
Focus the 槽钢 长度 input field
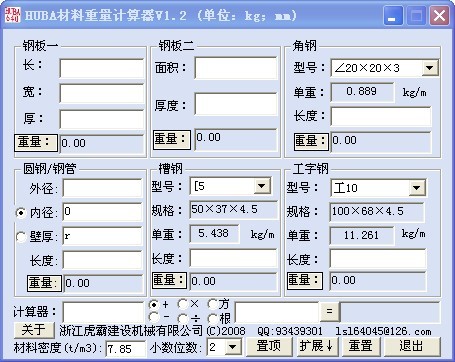(233, 258)
